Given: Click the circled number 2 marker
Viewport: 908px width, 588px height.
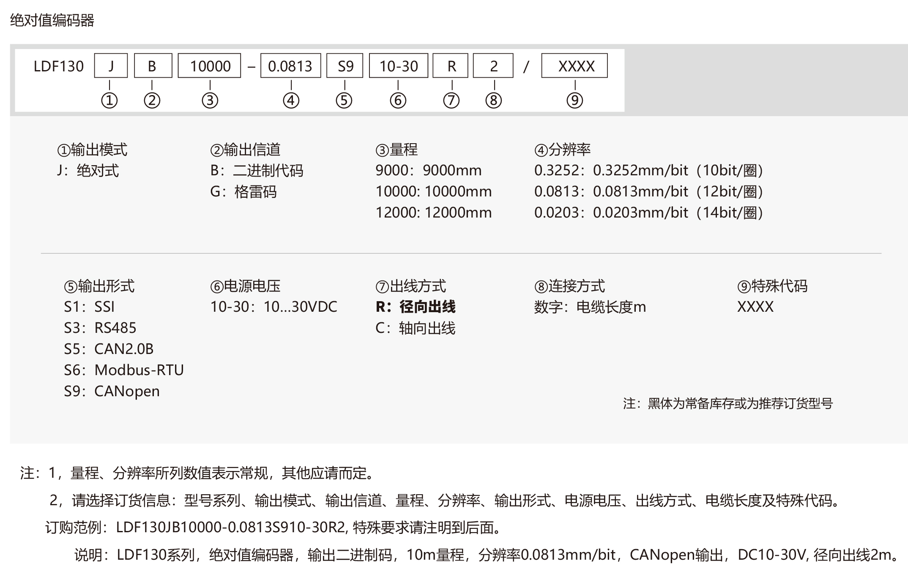Looking at the screenshot, I should (152, 101).
